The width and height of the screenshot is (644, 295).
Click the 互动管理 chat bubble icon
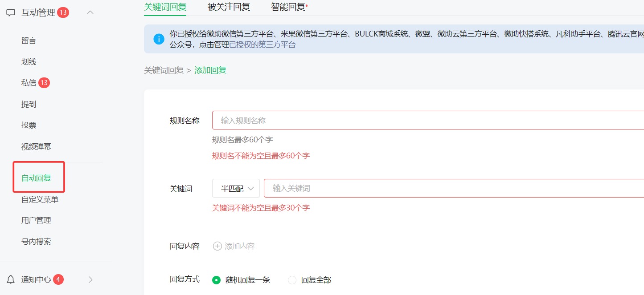click(10, 12)
